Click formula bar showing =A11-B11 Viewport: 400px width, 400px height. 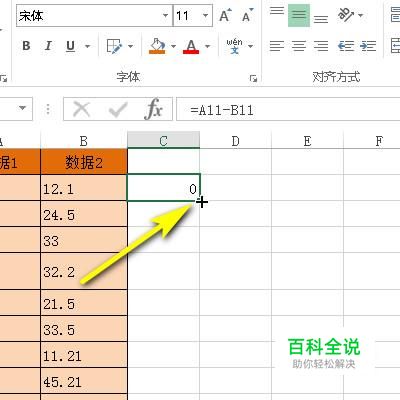click(288, 109)
